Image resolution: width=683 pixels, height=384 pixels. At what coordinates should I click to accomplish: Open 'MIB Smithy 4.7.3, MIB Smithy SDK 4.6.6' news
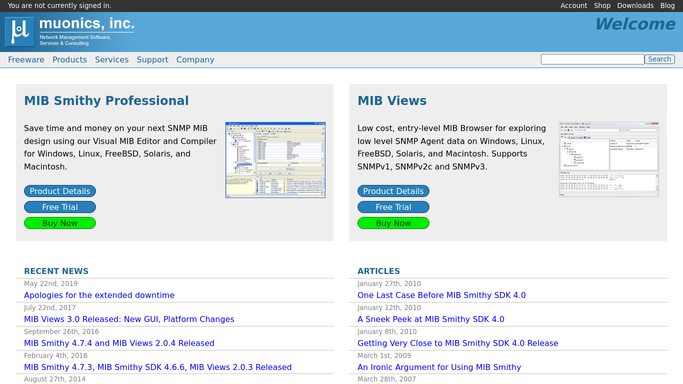(158, 367)
